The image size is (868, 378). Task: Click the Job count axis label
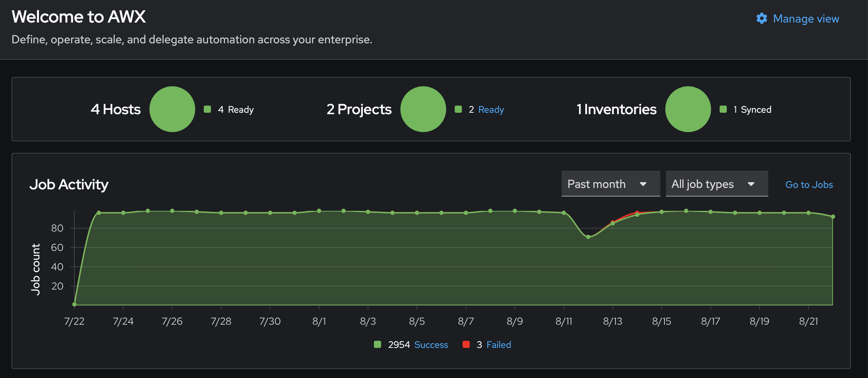pyautogui.click(x=36, y=270)
